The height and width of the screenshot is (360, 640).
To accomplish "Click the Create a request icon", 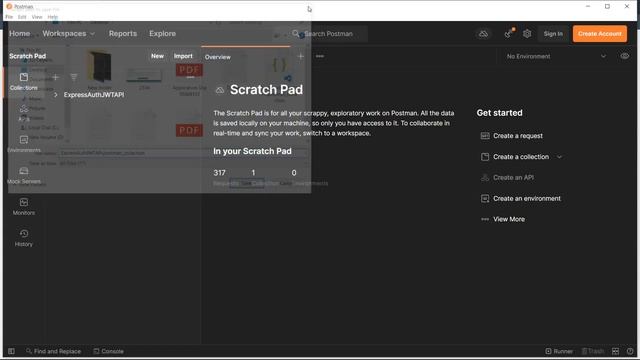I will coord(485,136).
